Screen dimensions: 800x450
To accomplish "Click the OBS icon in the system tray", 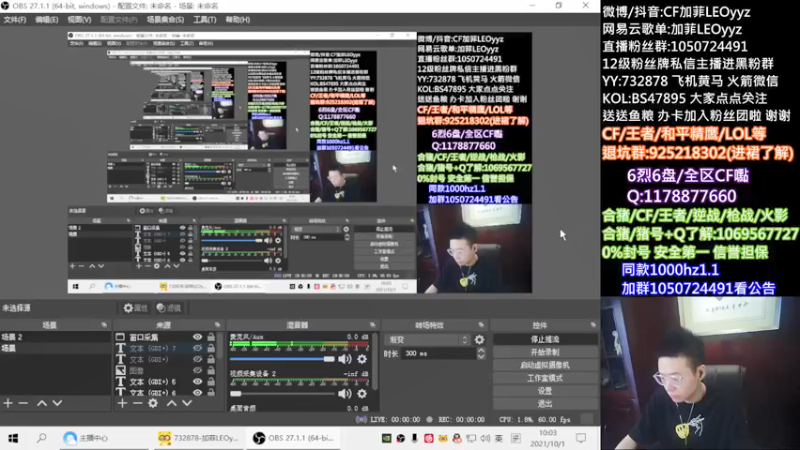I will [x=401, y=438].
